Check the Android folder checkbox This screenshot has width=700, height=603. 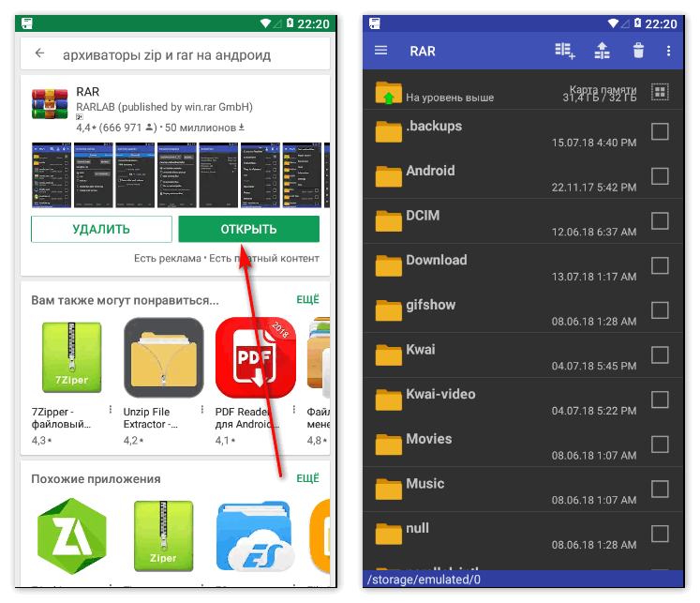pos(660,176)
